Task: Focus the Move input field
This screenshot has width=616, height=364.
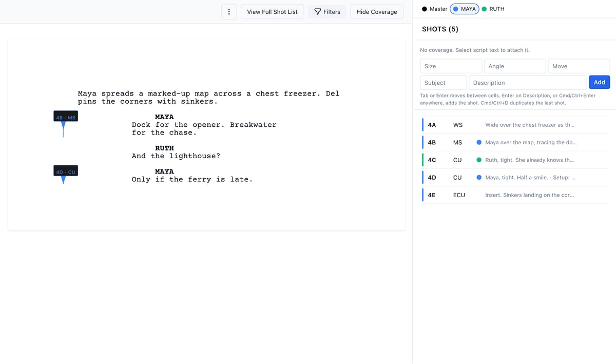Action: coord(579,66)
